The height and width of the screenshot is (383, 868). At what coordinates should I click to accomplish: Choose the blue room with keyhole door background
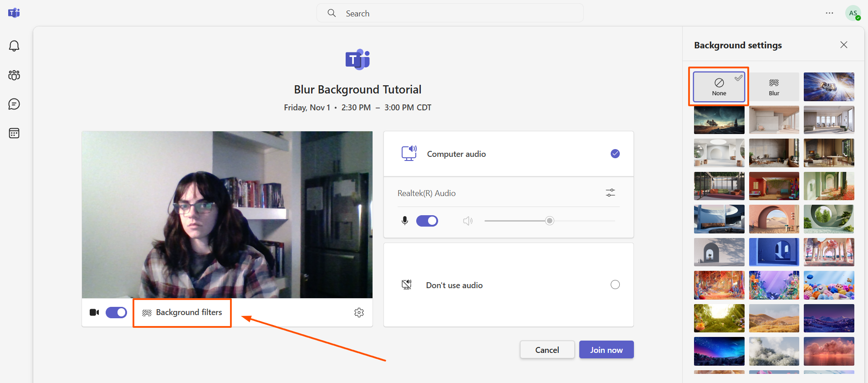click(774, 252)
